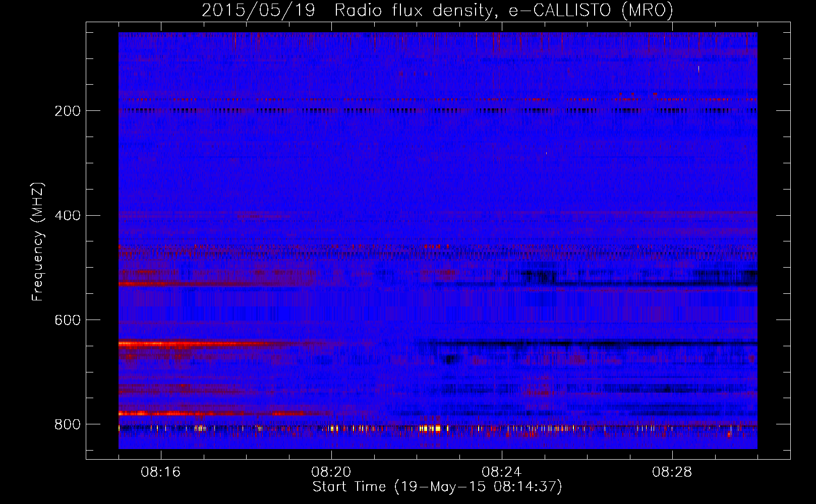Click the "Frequency (MHZ)" axis label
816x504 pixels.
pyautogui.click(x=38, y=241)
